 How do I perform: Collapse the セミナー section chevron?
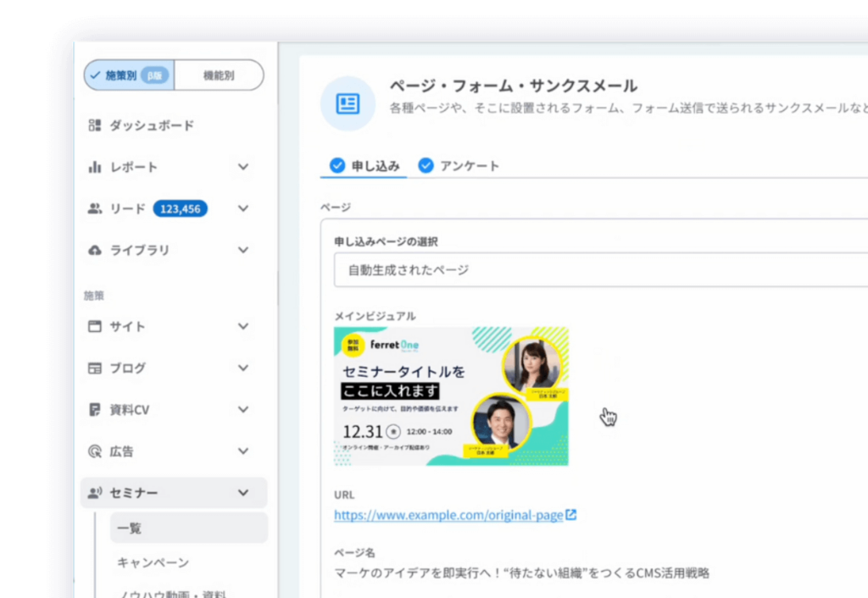click(243, 492)
